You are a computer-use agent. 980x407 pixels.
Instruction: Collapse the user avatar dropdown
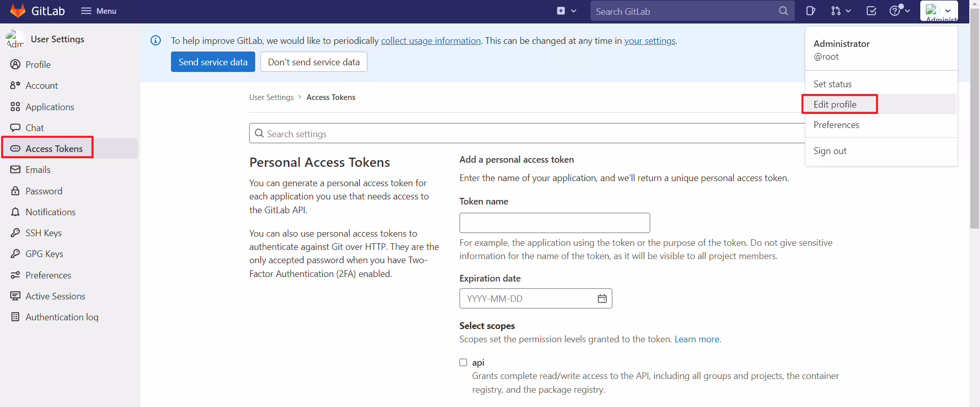(939, 11)
